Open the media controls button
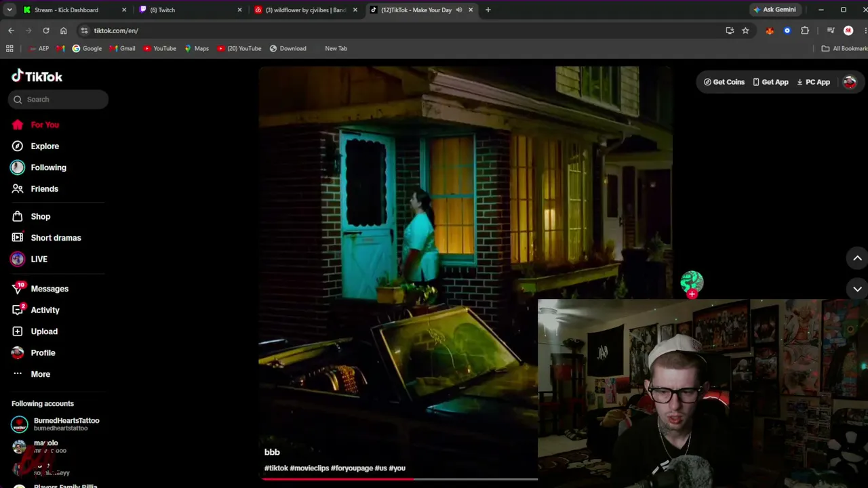Image resolution: width=868 pixels, height=488 pixels. [x=831, y=30]
